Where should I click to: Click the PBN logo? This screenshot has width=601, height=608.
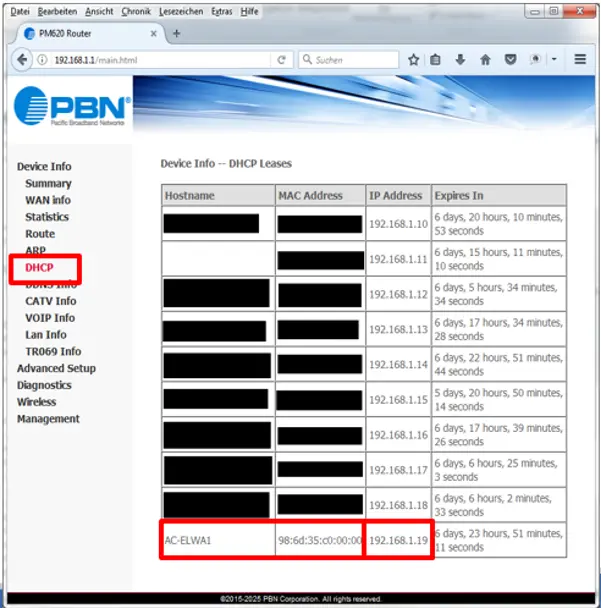click(x=71, y=106)
